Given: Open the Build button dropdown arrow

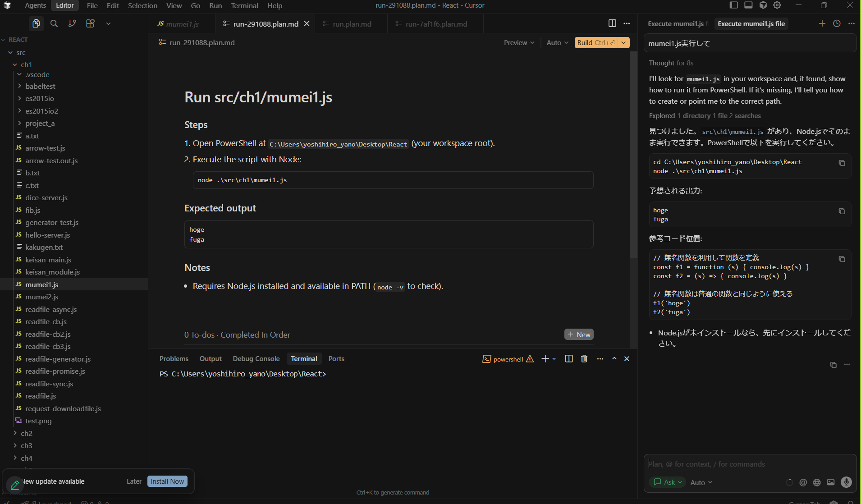Looking at the screenshot, I should click(623, 43).
